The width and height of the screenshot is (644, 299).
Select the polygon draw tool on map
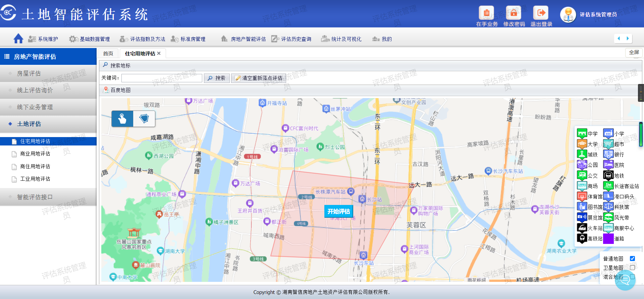click(x=144, y=119)
